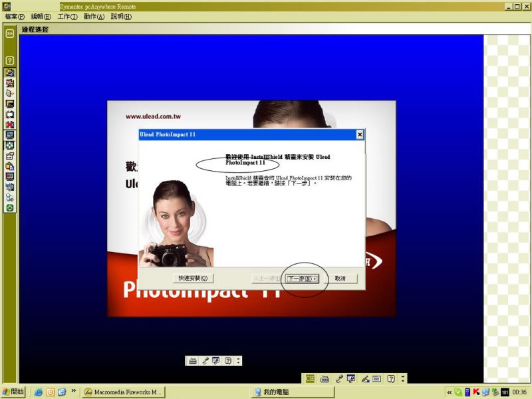The image size is (532, 399).
Task: Click 快速安裝 quick install button
Action: coord(193,278)
